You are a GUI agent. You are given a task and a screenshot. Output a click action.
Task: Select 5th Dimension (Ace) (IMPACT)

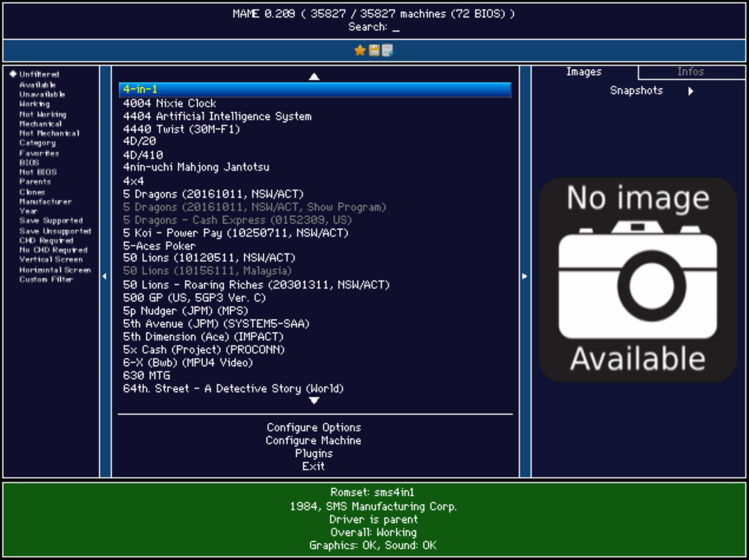203,337
